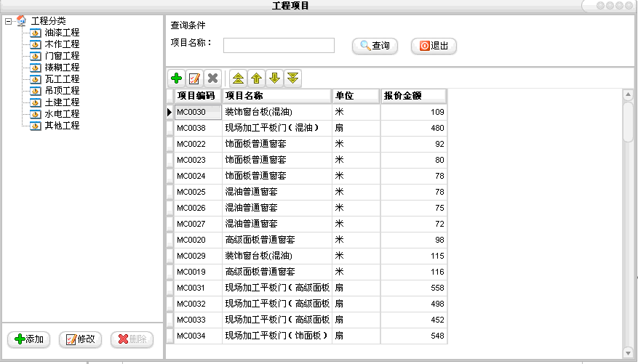This screenshot has width=638, height=364.
Task: Click the green plus add-record toolbar icon
Action: (176, 78)
